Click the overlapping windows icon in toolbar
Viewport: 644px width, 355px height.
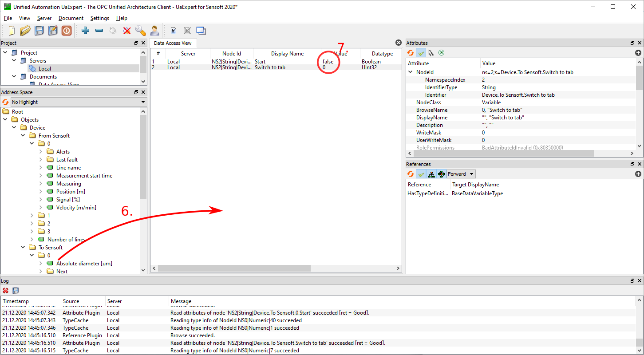click(201, 31)
